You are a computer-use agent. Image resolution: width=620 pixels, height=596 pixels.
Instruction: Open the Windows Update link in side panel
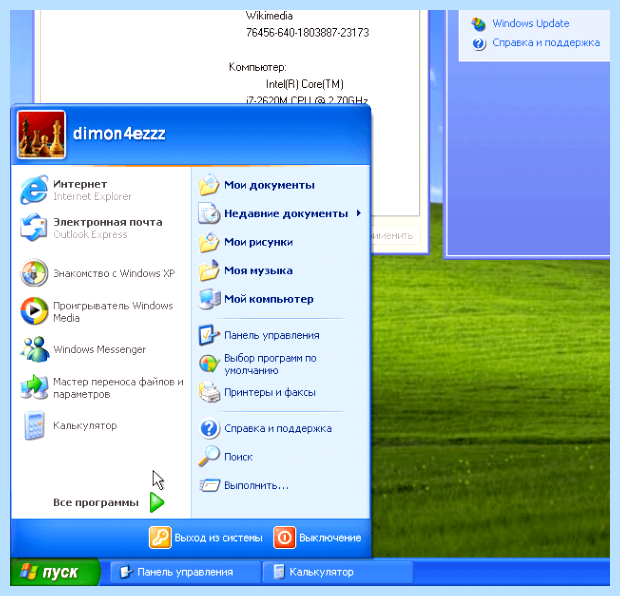click(531, 23)
